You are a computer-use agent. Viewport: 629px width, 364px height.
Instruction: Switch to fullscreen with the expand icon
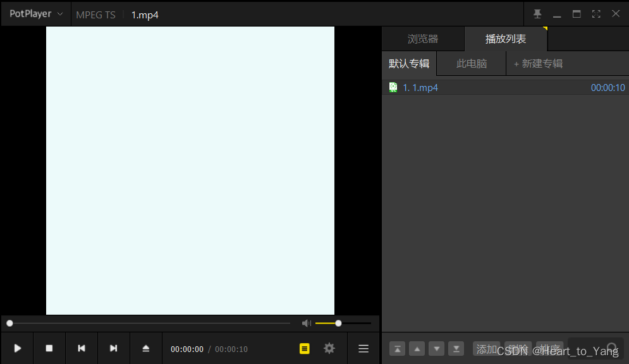596,14
